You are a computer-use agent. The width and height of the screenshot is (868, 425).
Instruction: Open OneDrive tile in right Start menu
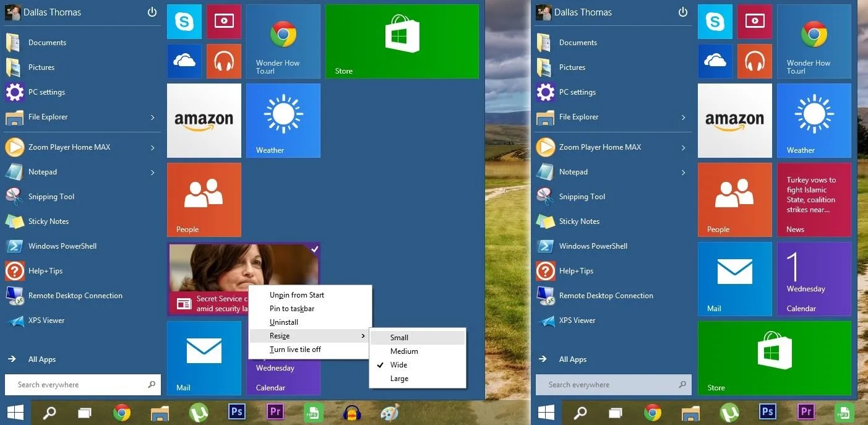point(715,61)
